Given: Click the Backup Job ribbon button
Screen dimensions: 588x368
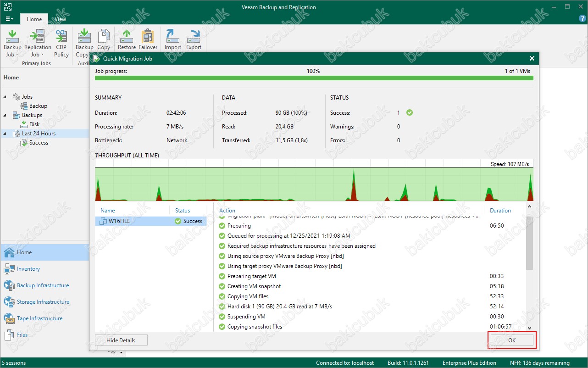Looking at the screenshot, I should pyautogui.click(x=12, y=44).
